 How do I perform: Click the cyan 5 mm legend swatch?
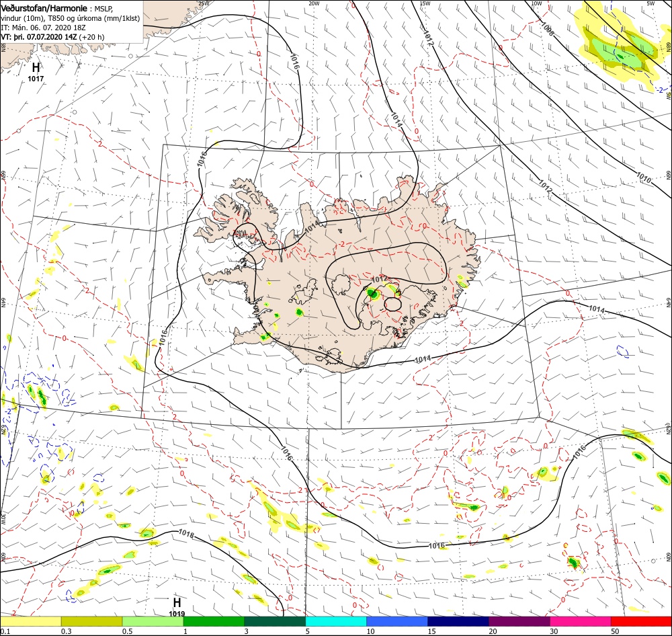(336, 621)
